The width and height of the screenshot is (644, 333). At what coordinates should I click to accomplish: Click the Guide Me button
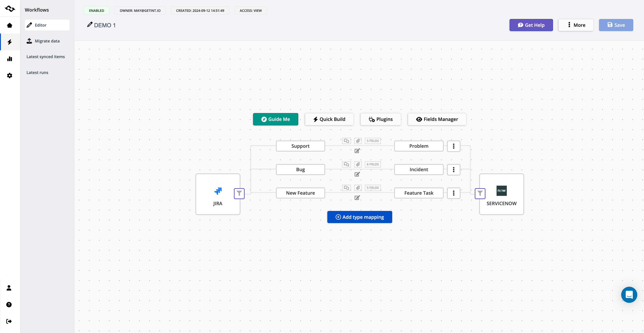[x=275, y=119]
